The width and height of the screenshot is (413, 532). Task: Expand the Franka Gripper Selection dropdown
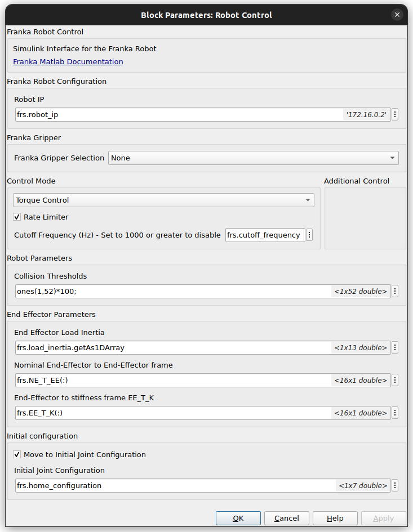coord(253,158)
